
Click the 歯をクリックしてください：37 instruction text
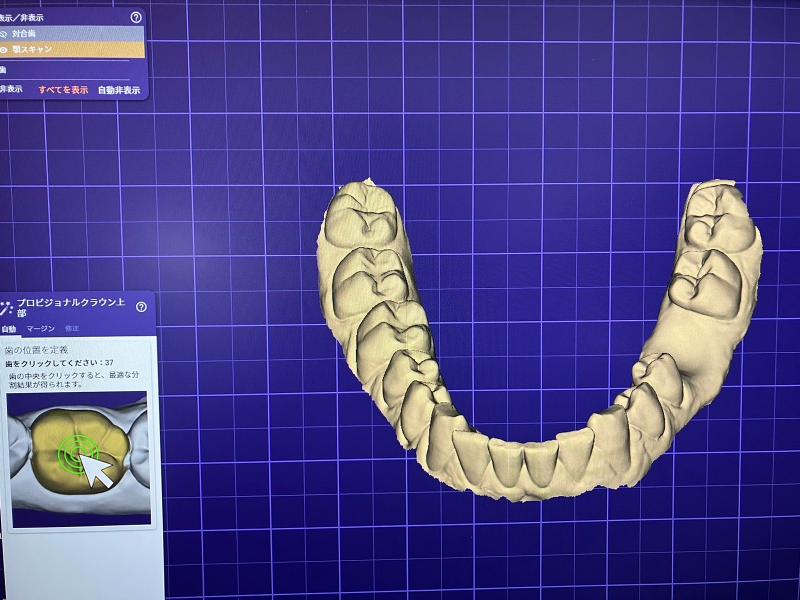coord(59,363)
